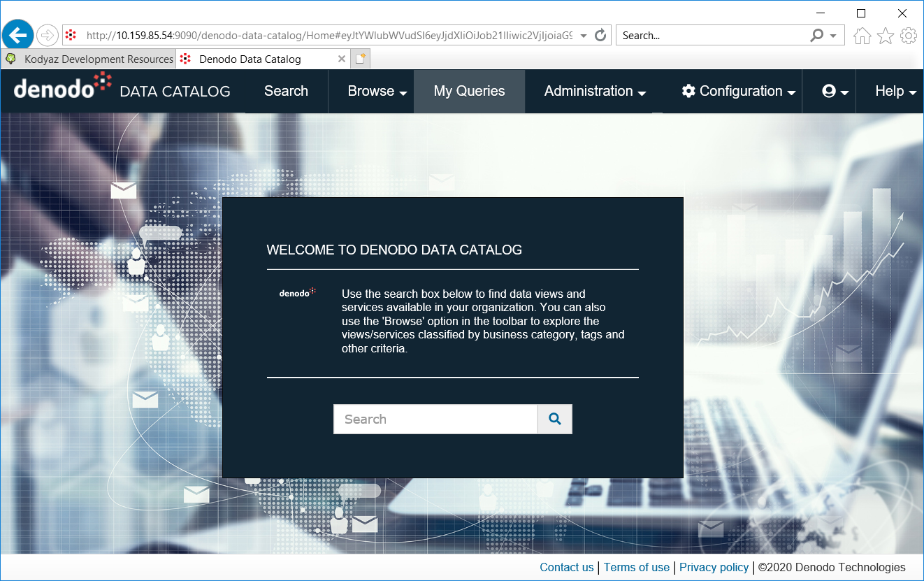Maximize the browser window

click(861, 13)
